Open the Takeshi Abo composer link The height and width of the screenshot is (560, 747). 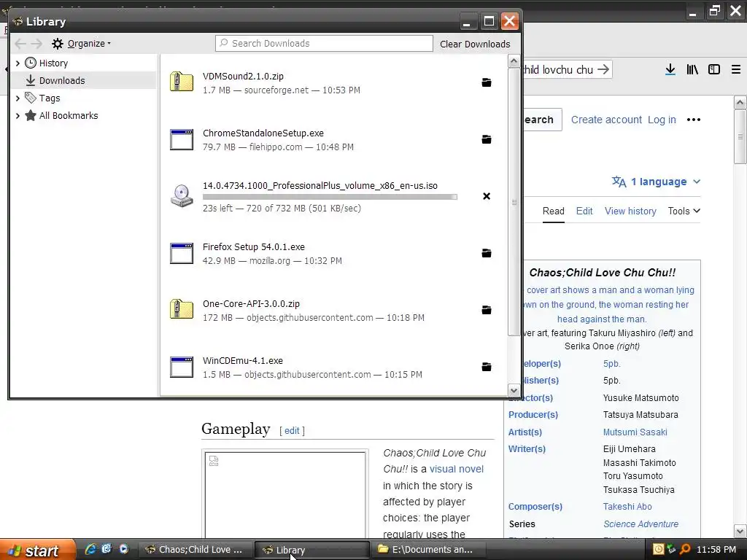tap(627, 507)
